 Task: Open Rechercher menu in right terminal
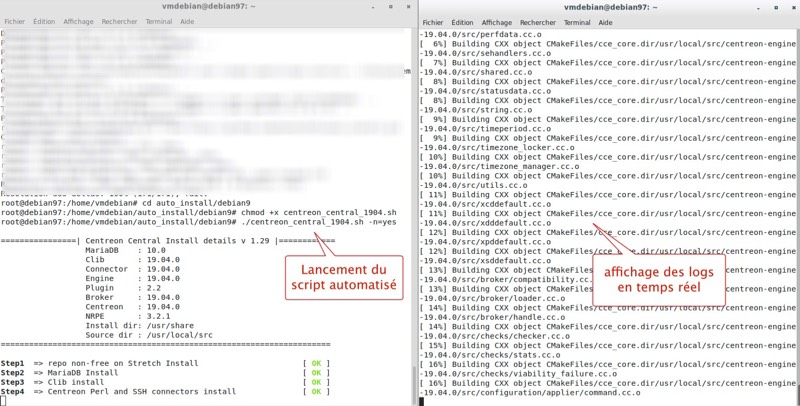537,21
